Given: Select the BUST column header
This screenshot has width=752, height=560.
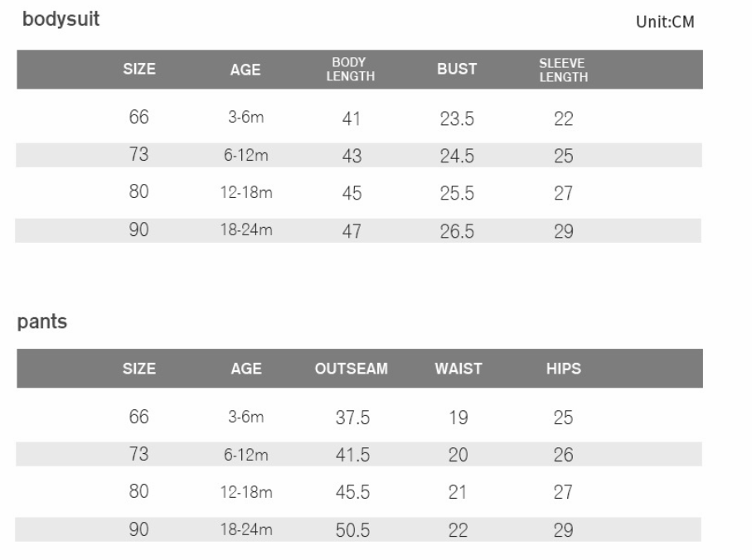Looking at the screenshot, I should 456,70.
